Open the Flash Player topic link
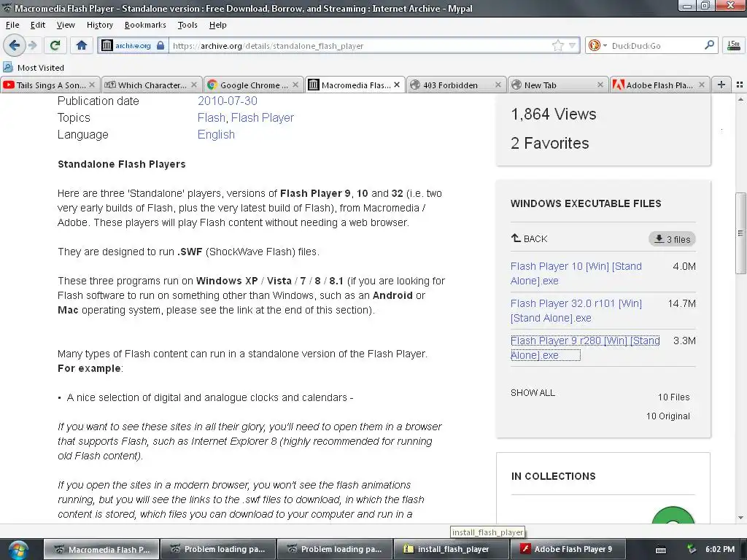Screen dimensions: 747x560 pos(263,117)
